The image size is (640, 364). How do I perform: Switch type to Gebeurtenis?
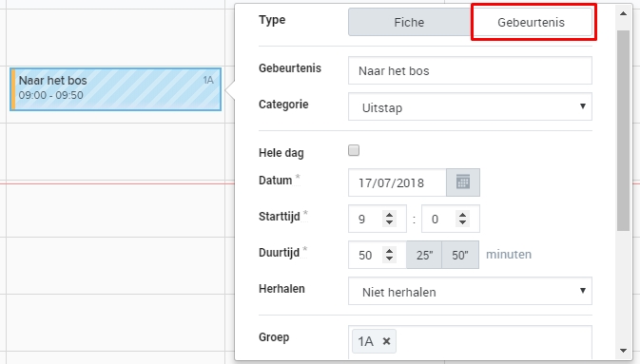531,22
